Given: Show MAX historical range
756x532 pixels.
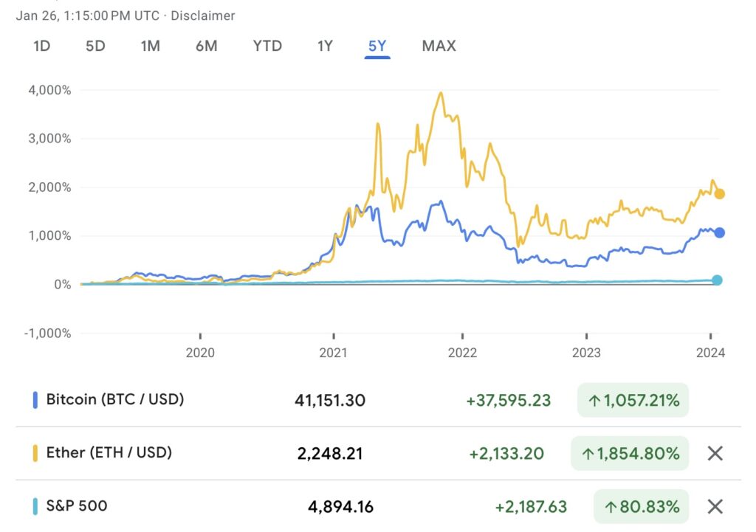Looking at the screenshot, I should pos(439,46).
